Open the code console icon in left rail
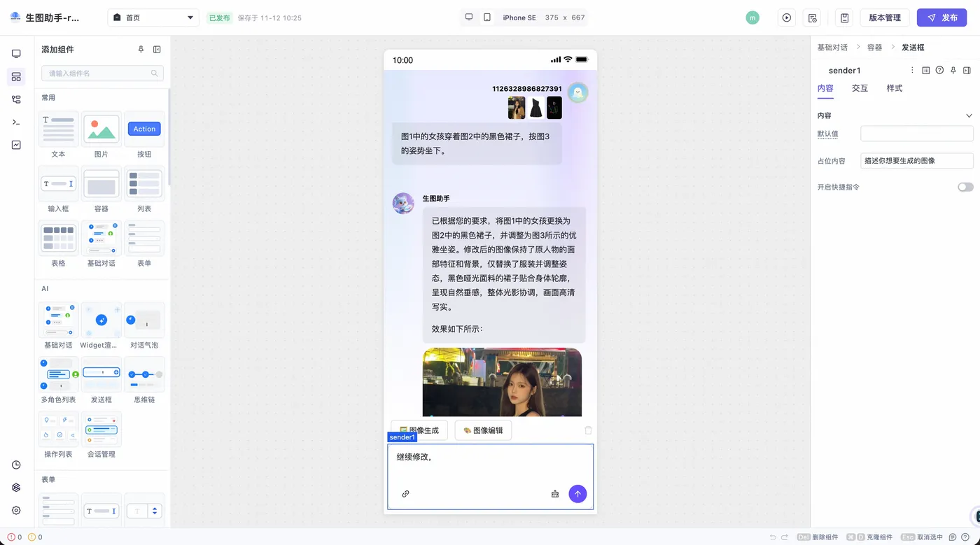This screenshot has width=980, height=545. [x=16, y=122]
